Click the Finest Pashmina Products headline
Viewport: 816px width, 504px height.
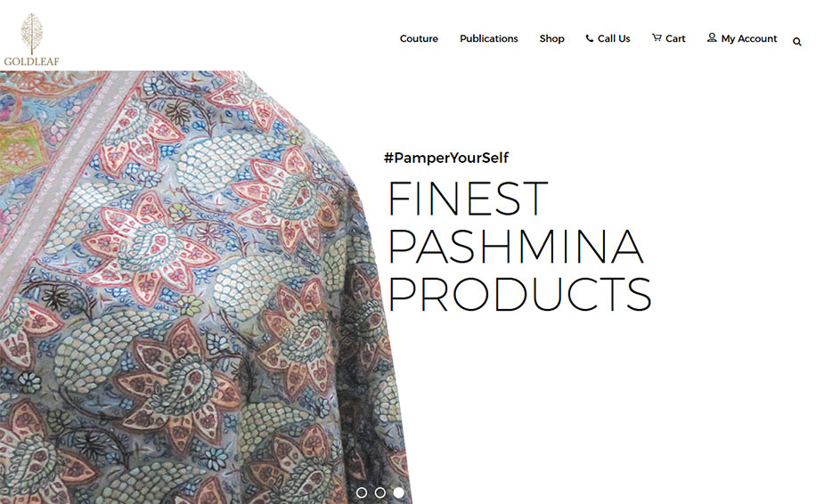click(519, 246)
